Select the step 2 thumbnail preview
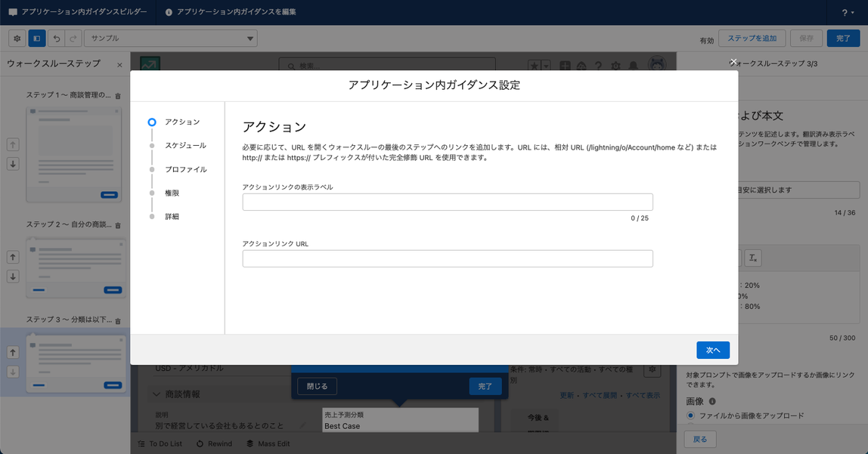The width and height of the screenshot is (868, 454). coord(76,268)
